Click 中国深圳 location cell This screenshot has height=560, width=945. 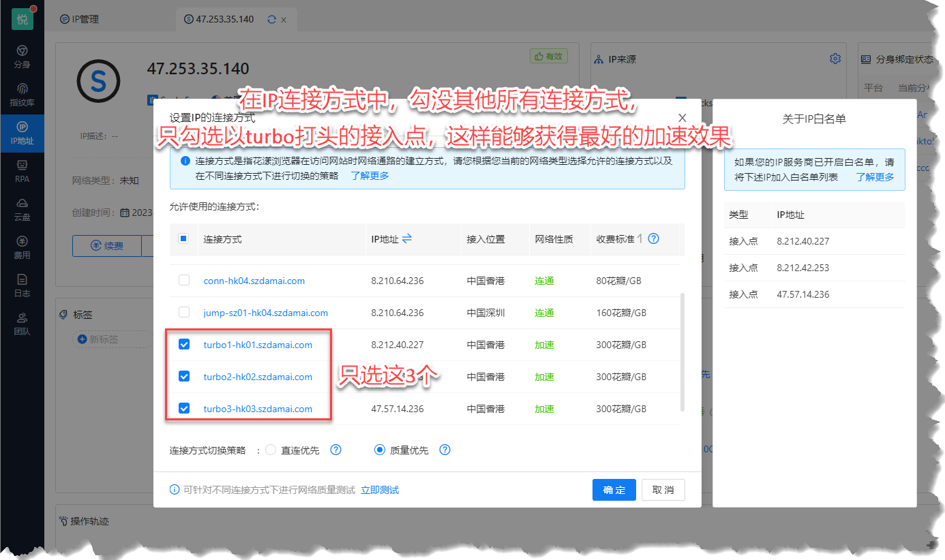(x=486, y=313)
